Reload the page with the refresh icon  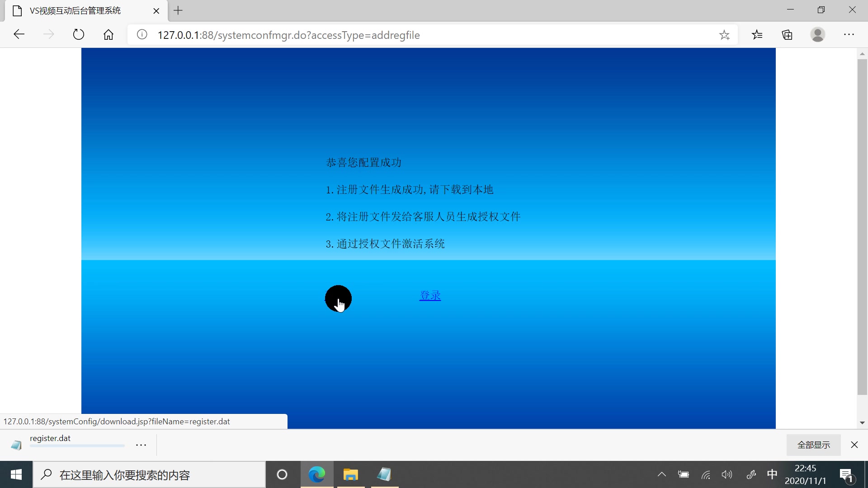pos(79,35)
